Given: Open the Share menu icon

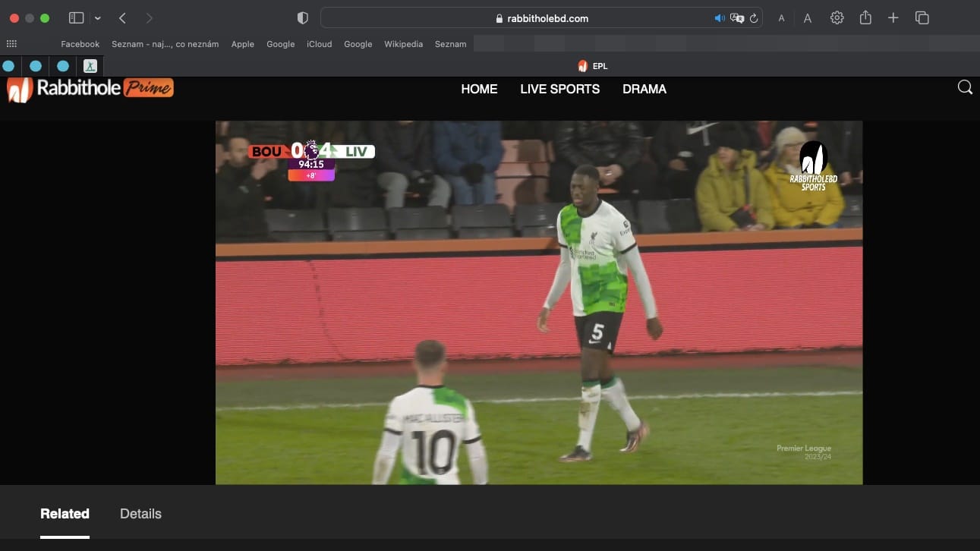Looking at the screenshot, I should pyautogui.click(x=865, y=17).
